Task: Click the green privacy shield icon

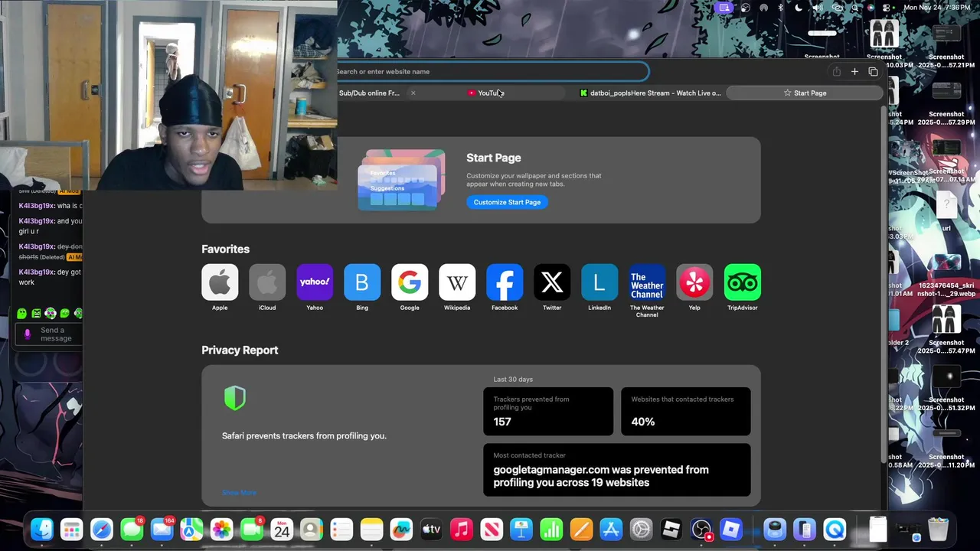Action: point(235,398)
